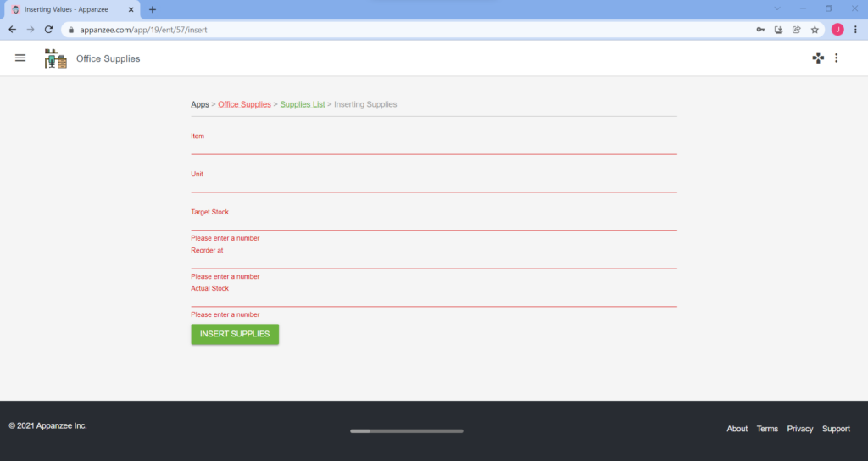
Task: View site security lock information
Action: pos(71,30)
